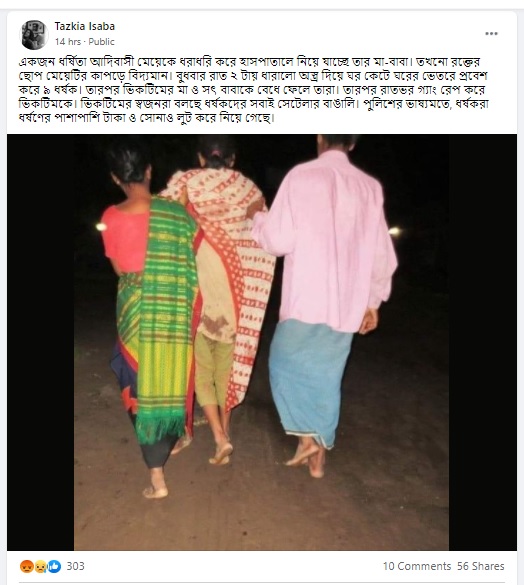Click the bright light spot right of photo

[394, 232]
